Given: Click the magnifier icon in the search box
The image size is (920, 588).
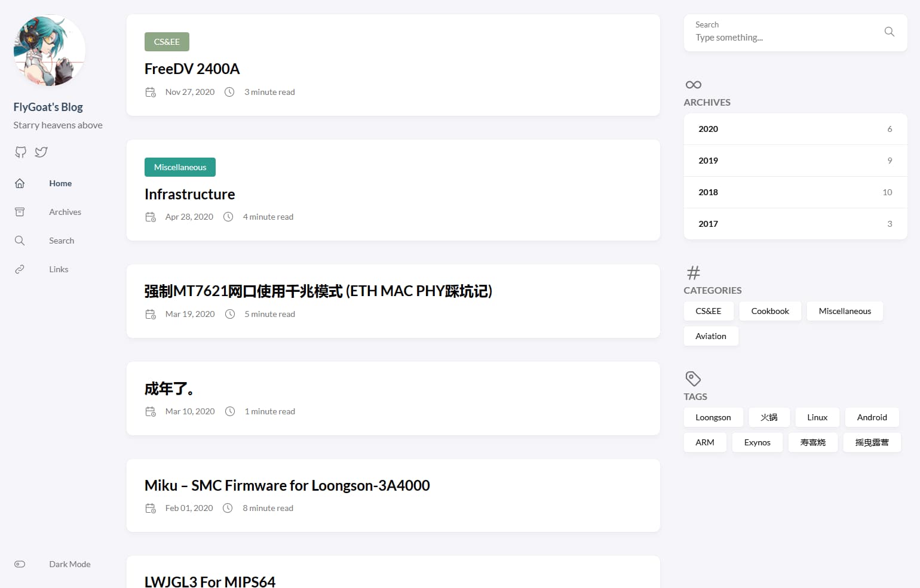Looking at the screenshot, I should point(889,32).
